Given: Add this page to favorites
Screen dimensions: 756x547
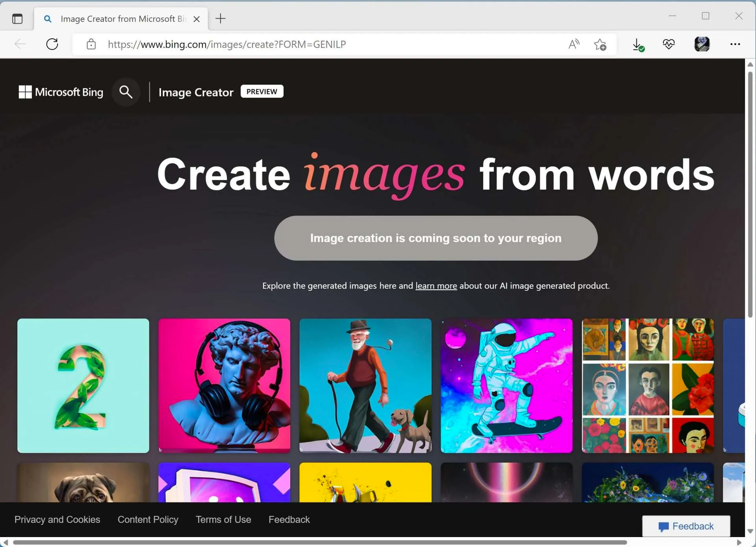Looking at the screenshot, I should tap(600, 44).
